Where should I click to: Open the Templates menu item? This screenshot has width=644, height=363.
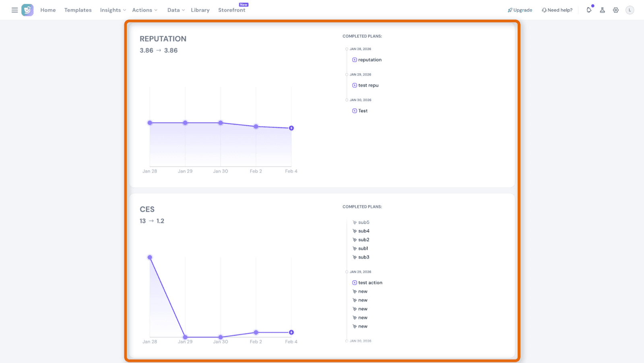pos(78,10)
